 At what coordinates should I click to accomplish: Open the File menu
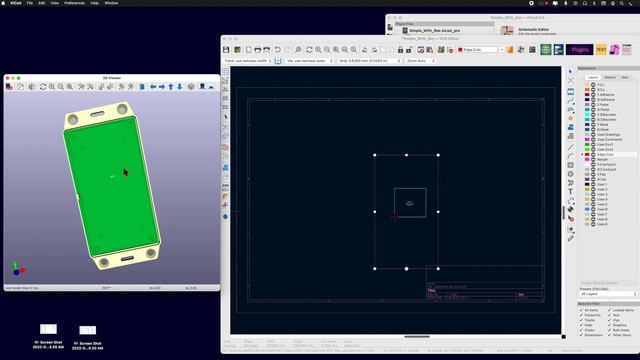(x=30, y=3)
